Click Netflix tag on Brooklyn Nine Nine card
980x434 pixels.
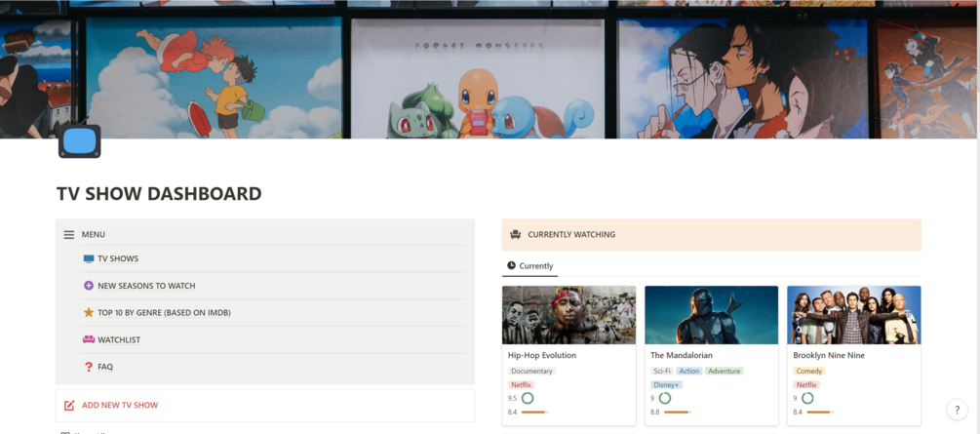tap(806, 384)
